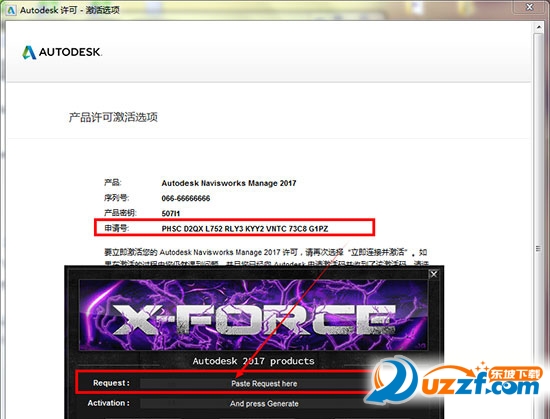Click product name Autodesk Navisworks Manage 2017

(229, 183)
